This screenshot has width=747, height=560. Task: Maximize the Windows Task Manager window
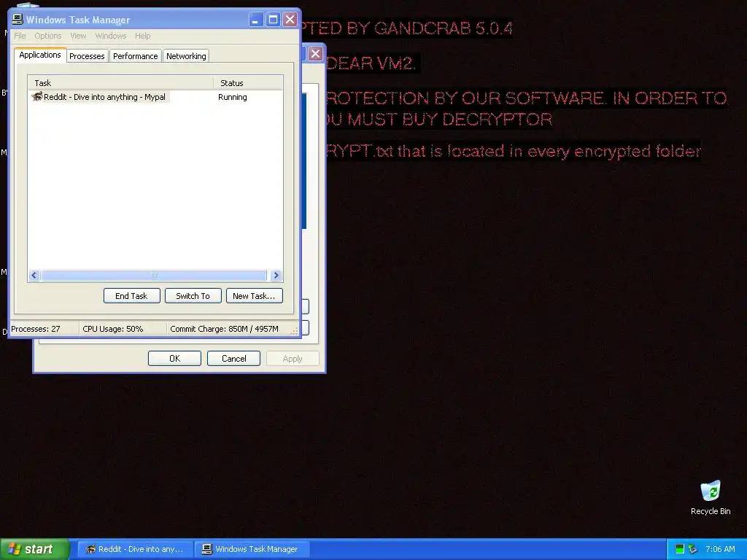[x=273, y=20]
